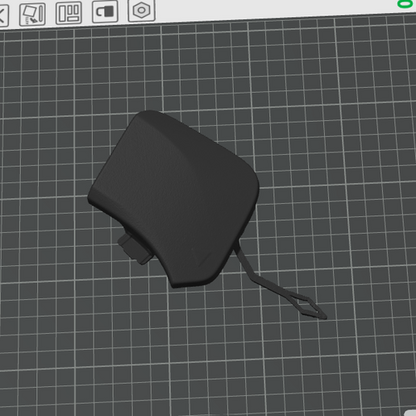The width and height of the screenshot is (416, 416).
Task: Open the hexagon nut assembly icon
Action: 142,10
